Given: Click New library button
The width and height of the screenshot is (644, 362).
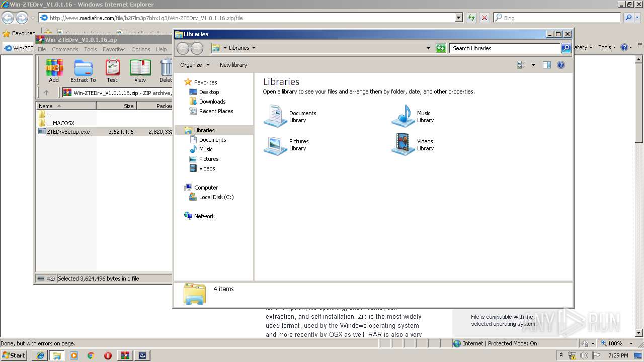Looking at the screenshot, I should pos(233,65).
